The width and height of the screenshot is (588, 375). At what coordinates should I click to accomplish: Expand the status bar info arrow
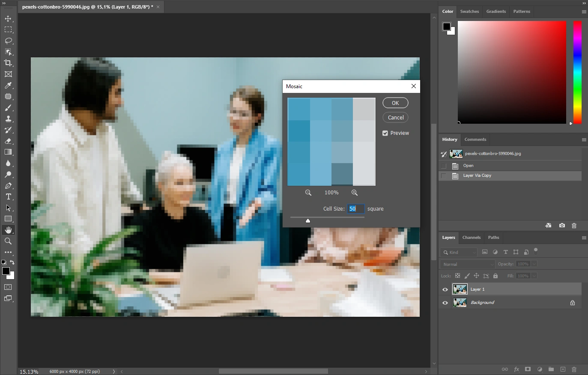click(114, 372)
